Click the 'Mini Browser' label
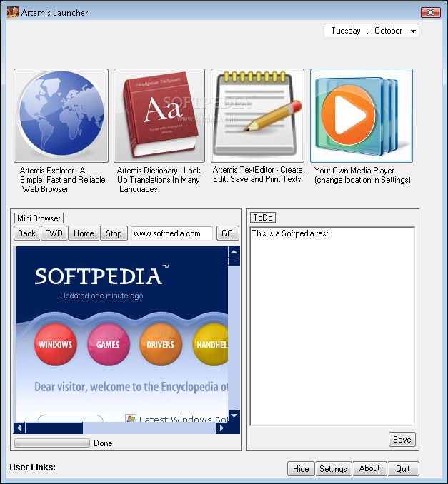The height and width of the screenshot is (484, 448). click(39, 218)
